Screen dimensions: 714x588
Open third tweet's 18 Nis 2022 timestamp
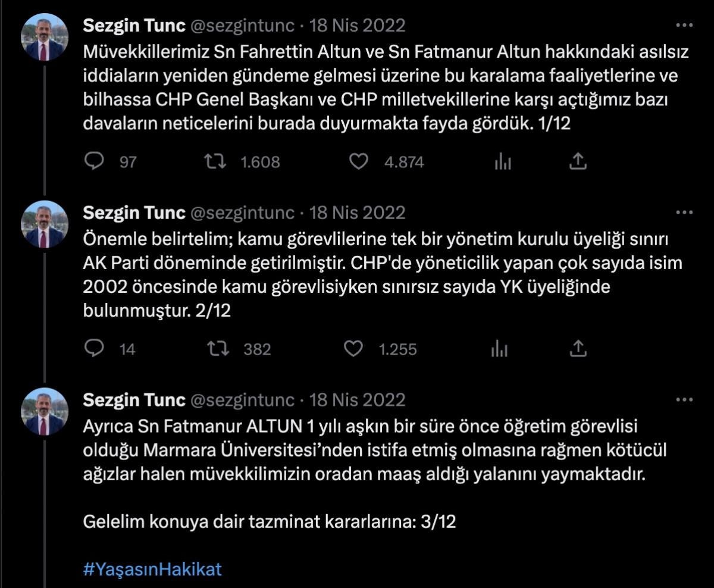coord(358,400)
